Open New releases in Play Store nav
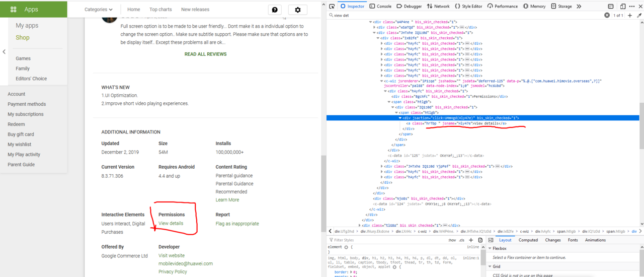 tap(195, 10)
